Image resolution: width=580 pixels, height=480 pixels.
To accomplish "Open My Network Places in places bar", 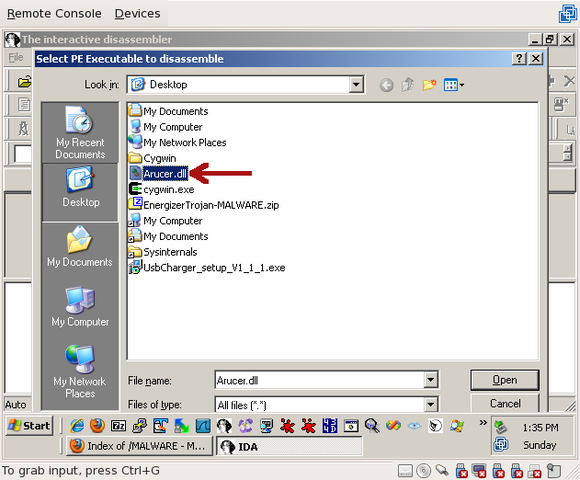I will 80,371.
